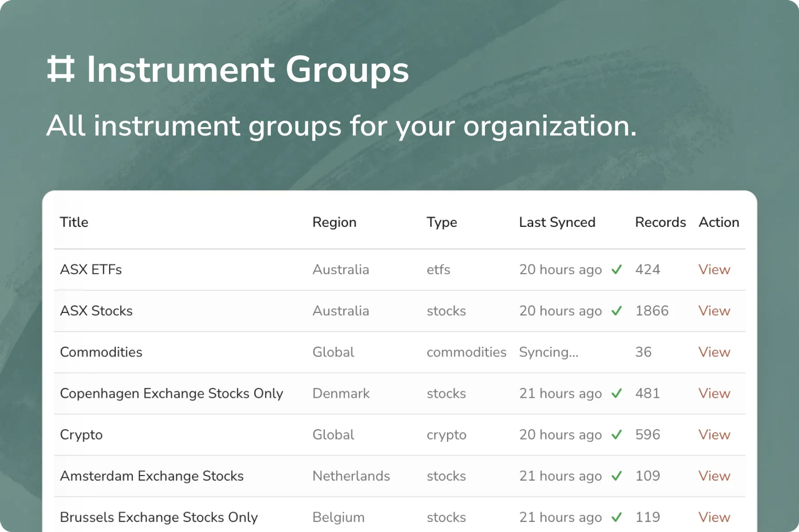Viewport: 799px width, 532px height.
Task: Click the Instrument Groups hash icon
Action: click(x=61, y=69)
